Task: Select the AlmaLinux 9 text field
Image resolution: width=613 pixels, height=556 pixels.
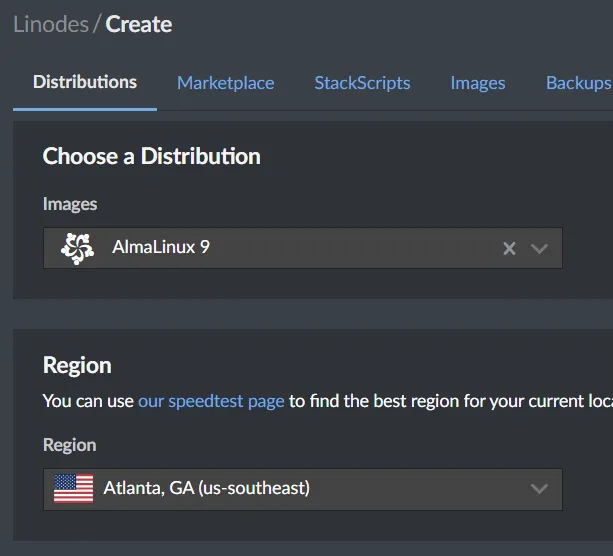Action: pos(300,248)
